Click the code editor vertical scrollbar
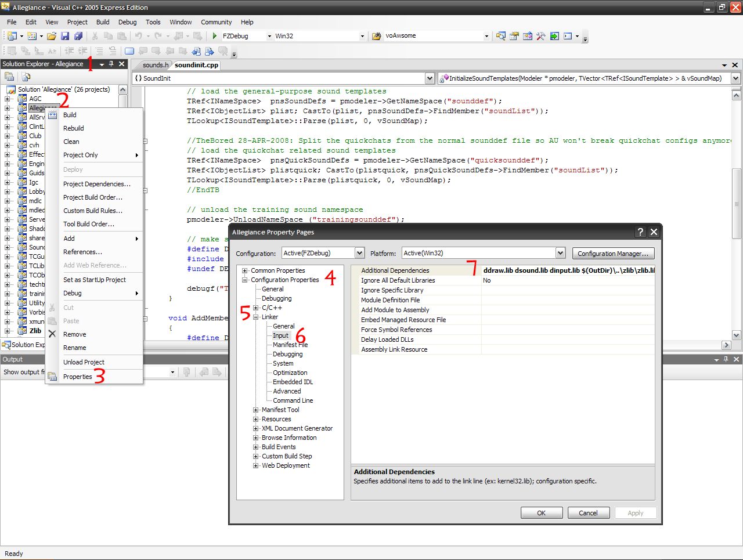The height and width of the screenshot is (560, 743). (736, 203)
